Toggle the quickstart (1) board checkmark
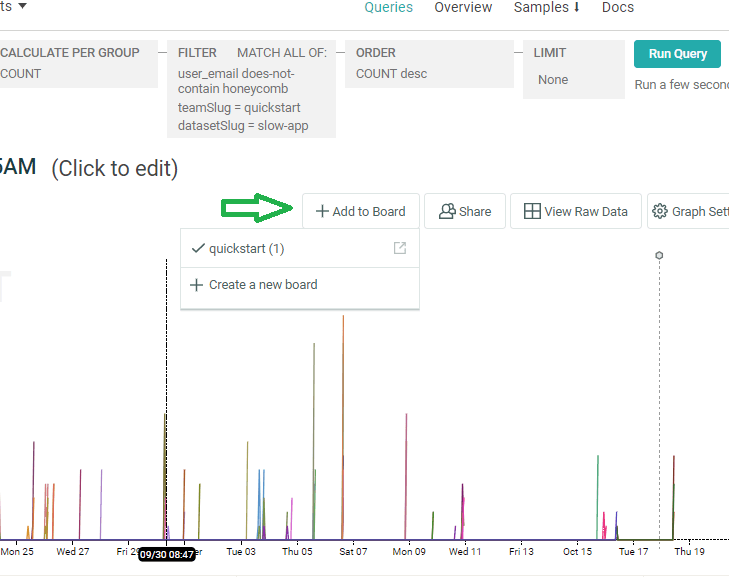This screenshot has width=729, height=577. click(198, 249)
